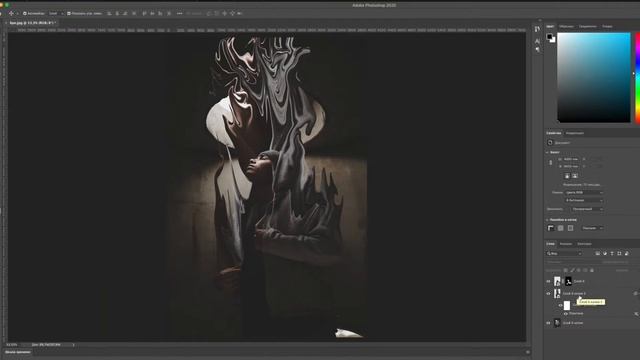Open the three-dots more align options

pos(180,13)
